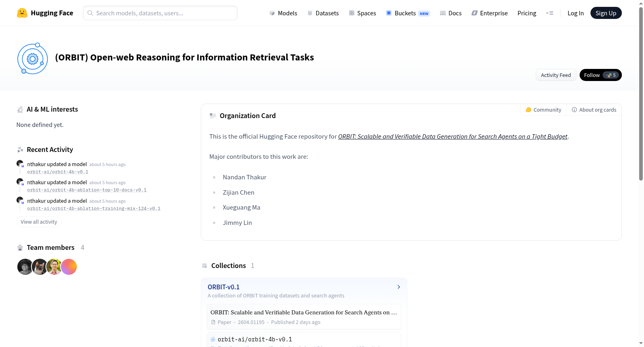Click the Paper document icon
The width and height of the screenshot is (644, 347).
(213, 322)
